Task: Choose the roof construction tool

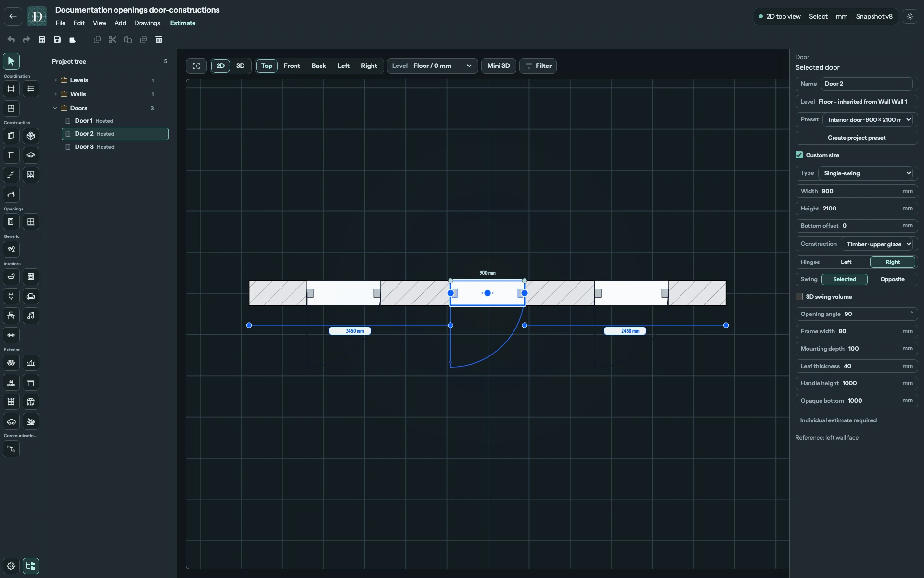Action: click(x=11, y=195)
